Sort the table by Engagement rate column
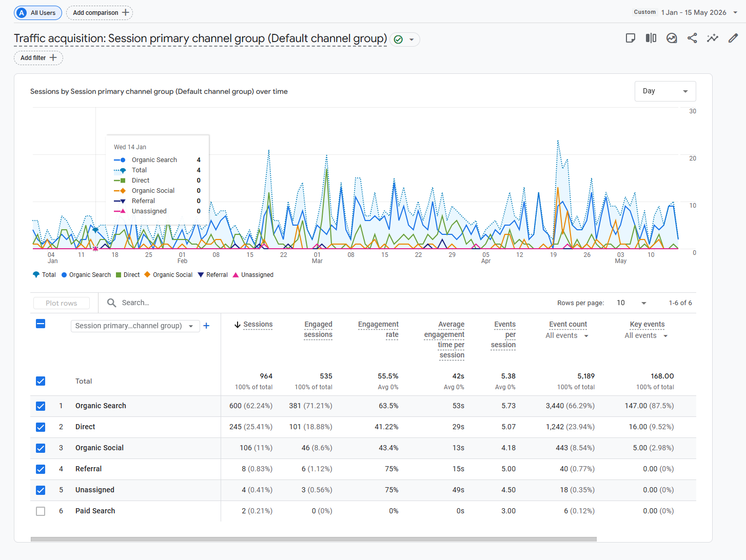 378,329
